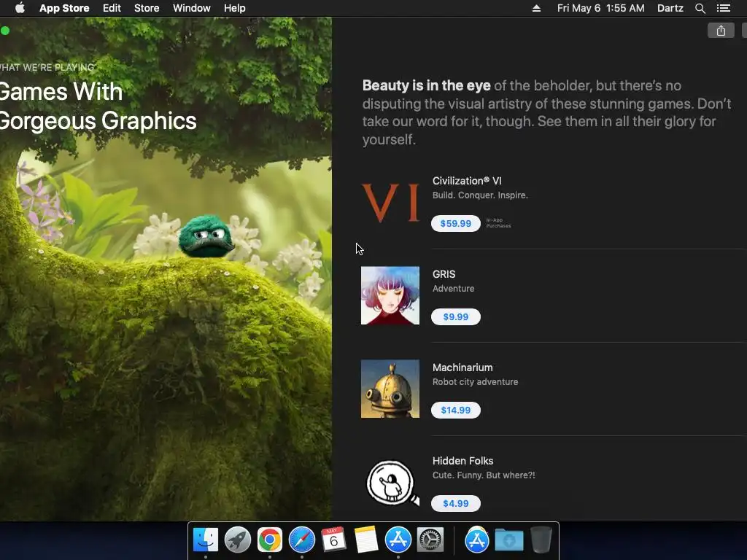The width and height of the screenshot is (747, 560).
Task: Open the GRIS app icon
Action: pos(390,296)
